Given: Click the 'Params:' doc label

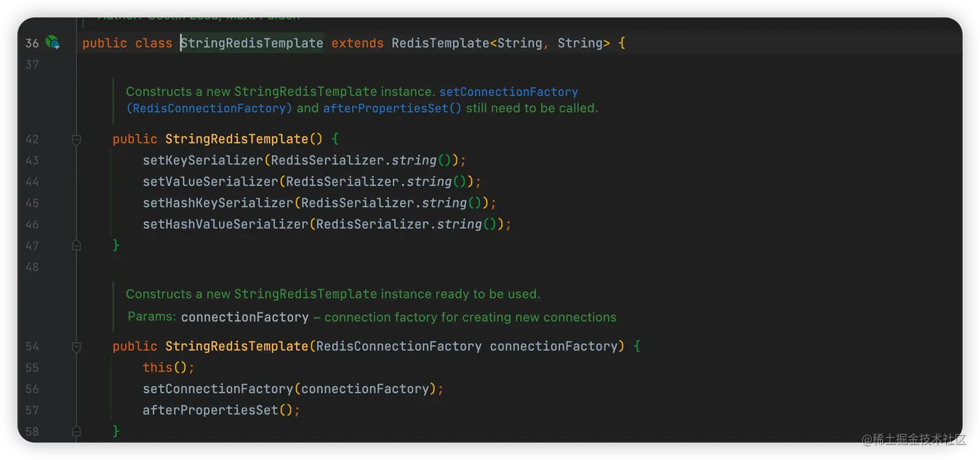Looking at the screenshot, I should click(x=152, y=317).
